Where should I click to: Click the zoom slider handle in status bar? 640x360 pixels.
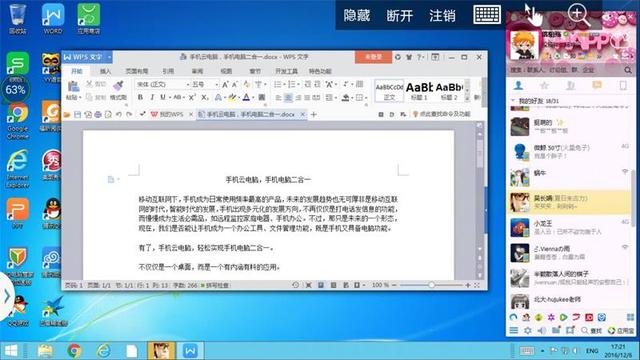coord(431,285)
